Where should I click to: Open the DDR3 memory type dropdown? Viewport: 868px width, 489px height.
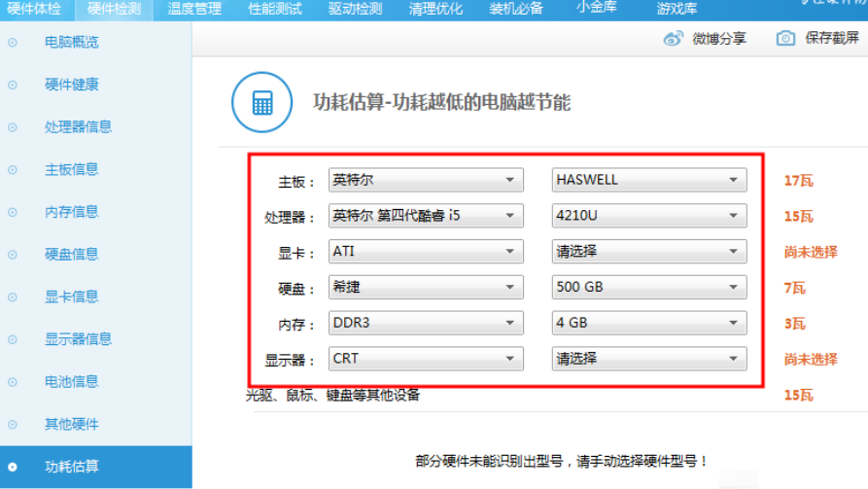426,323
